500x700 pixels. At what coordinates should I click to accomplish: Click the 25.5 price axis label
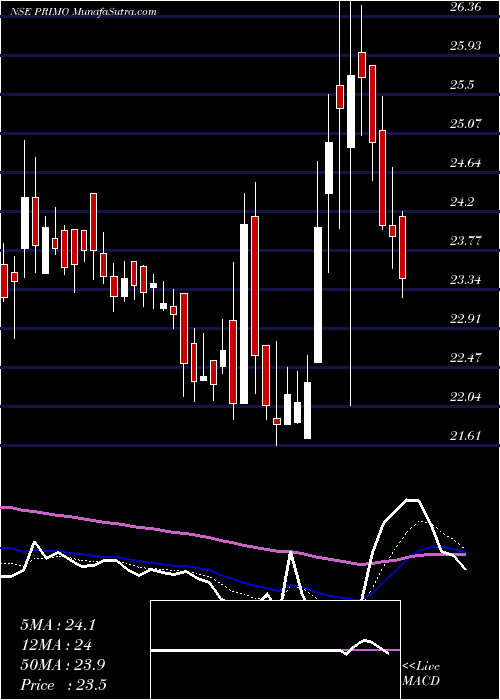point(462,84)
